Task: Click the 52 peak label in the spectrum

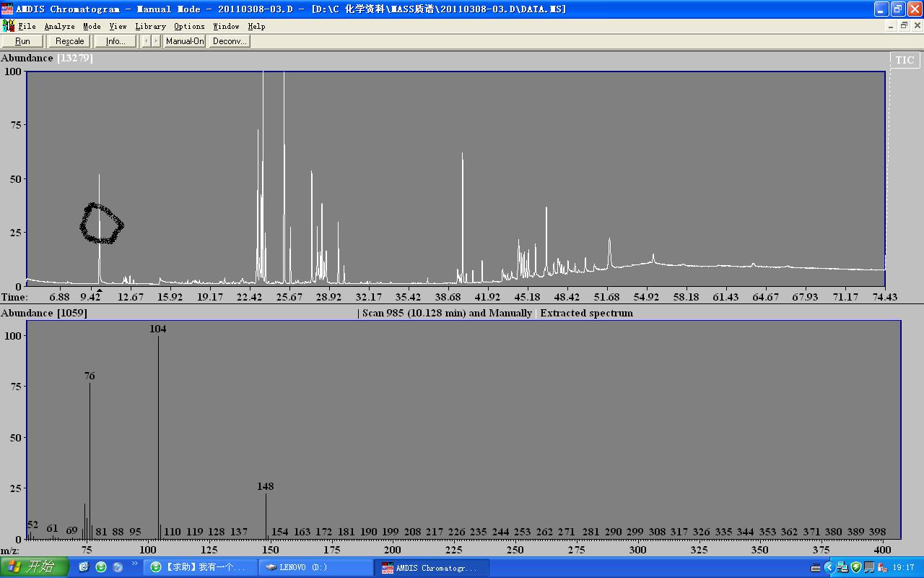Action: tap(32, 525)
